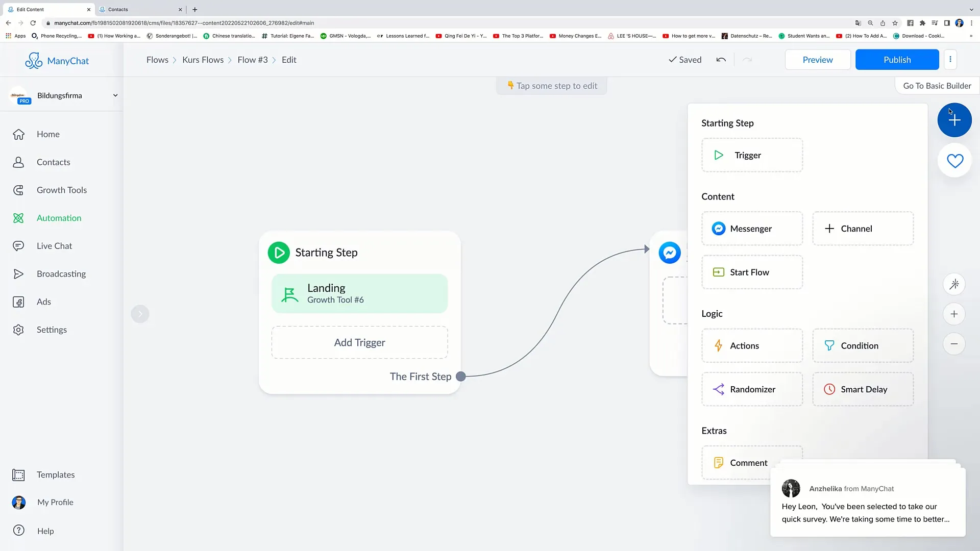Click the Templates icon
Viewport: 980px width, 551px height.
pos(18,475)
